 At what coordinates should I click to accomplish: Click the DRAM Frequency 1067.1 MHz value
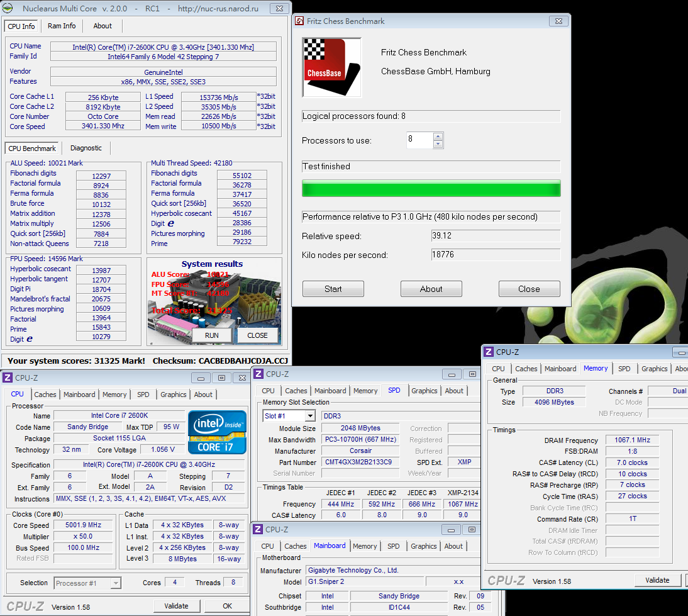pyautogui.click(x=632, y=440)
